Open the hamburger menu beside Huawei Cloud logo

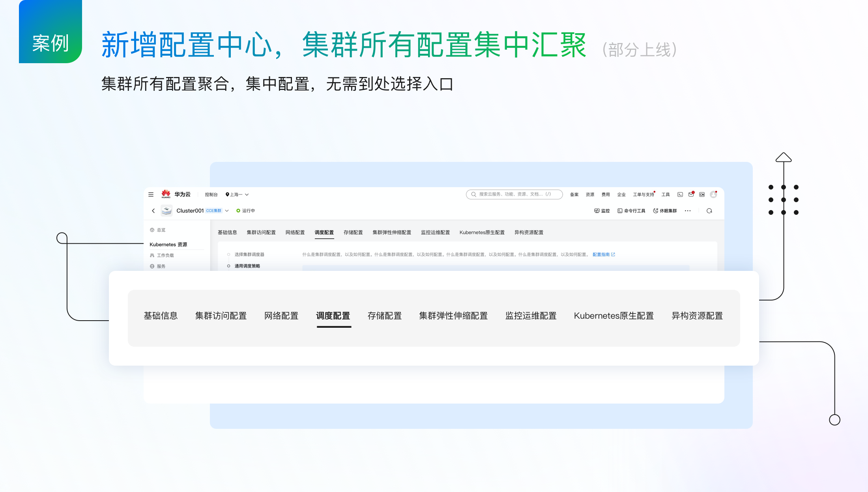point(151,194)
